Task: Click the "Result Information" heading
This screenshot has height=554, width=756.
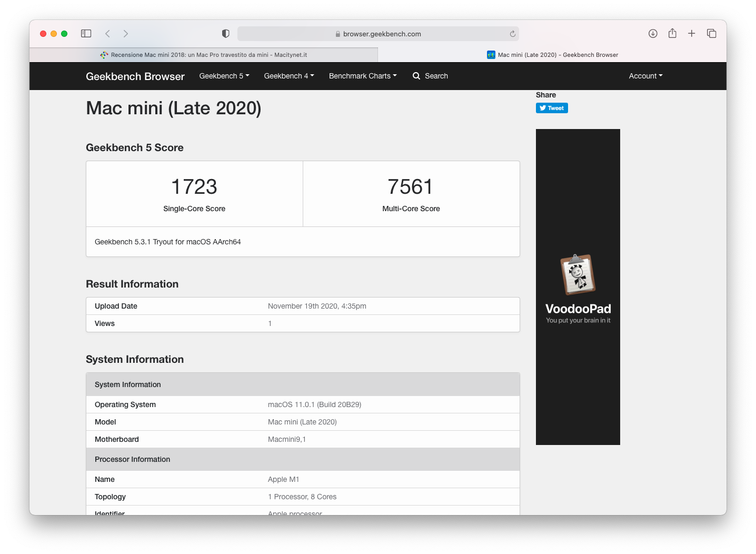Action: (x=132, y=284)
